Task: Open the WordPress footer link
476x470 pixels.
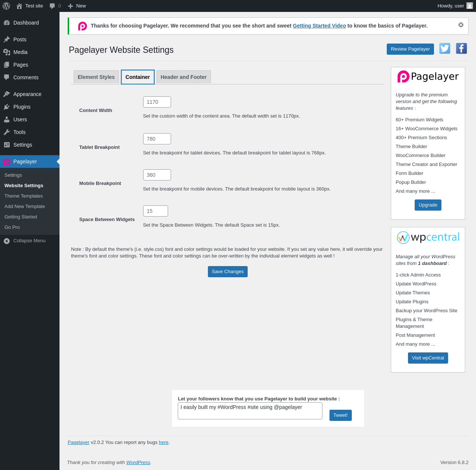Action: point(138,463)
